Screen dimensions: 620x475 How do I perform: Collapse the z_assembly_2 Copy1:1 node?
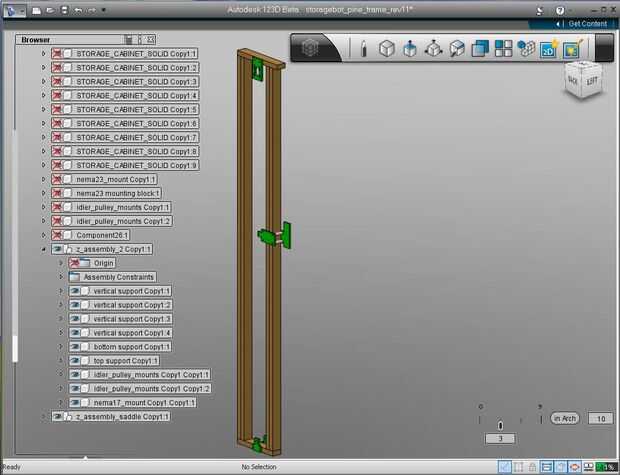[x=43, y=249]
